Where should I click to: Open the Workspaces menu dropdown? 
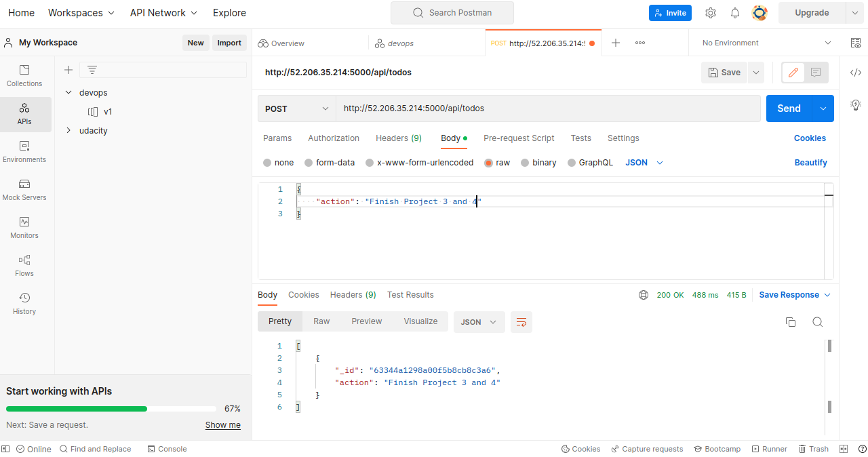point(81,13)
